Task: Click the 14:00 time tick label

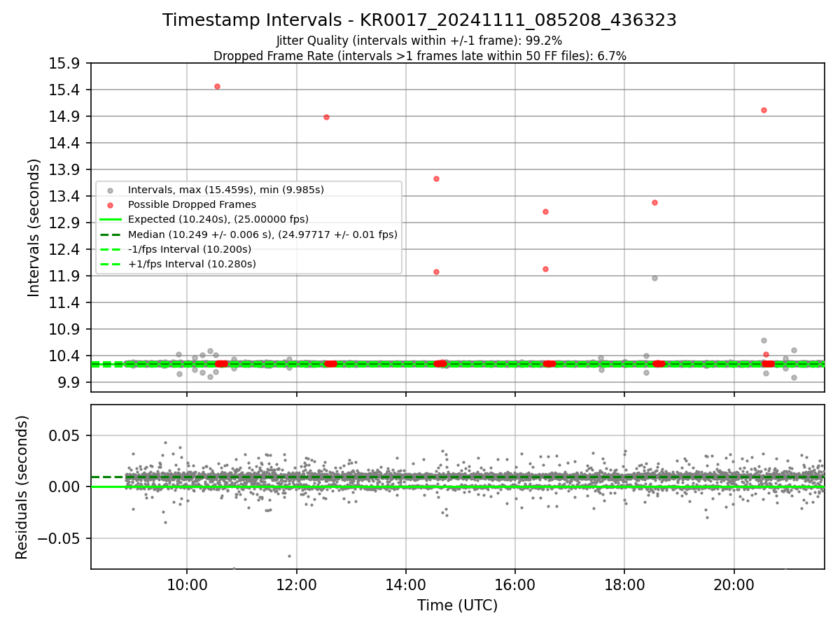Action: click(405, 585)
